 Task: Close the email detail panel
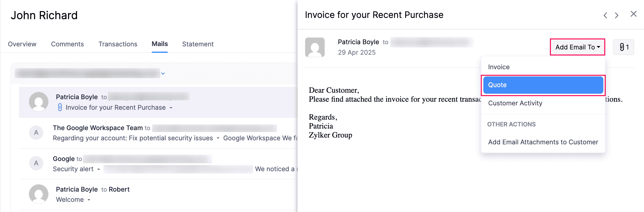tap(633, 14)
